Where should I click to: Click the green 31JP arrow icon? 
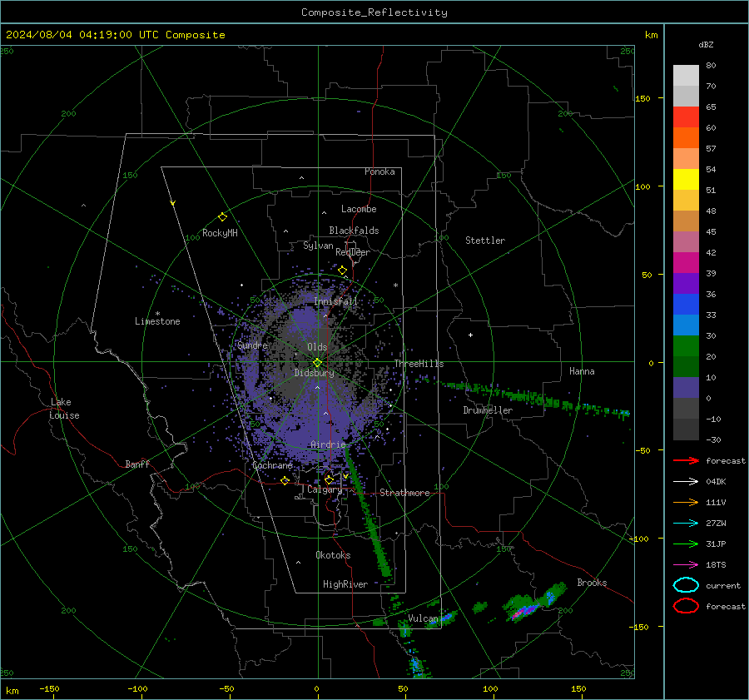[x=686, y=544]
